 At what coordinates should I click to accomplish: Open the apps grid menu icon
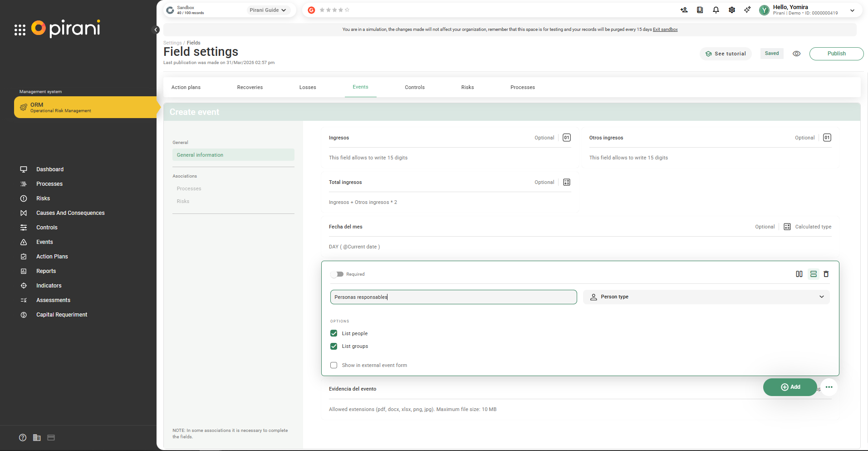(20, 30)
